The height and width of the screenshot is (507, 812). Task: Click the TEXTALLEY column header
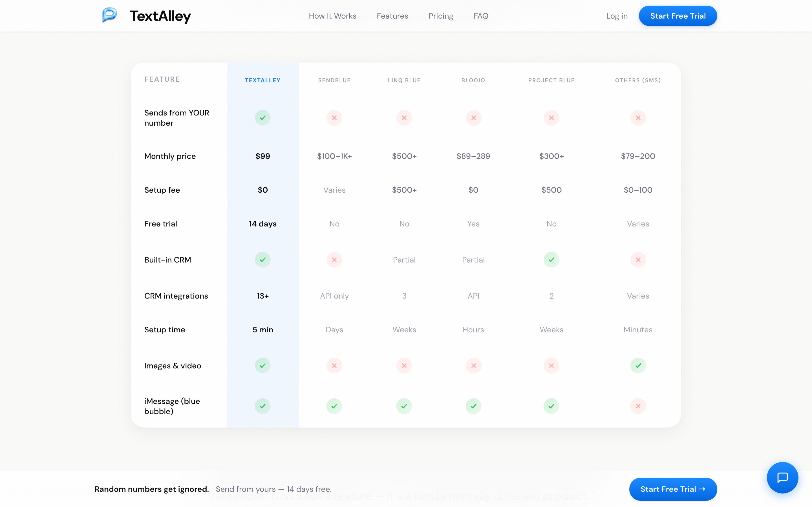click(262, 80)
